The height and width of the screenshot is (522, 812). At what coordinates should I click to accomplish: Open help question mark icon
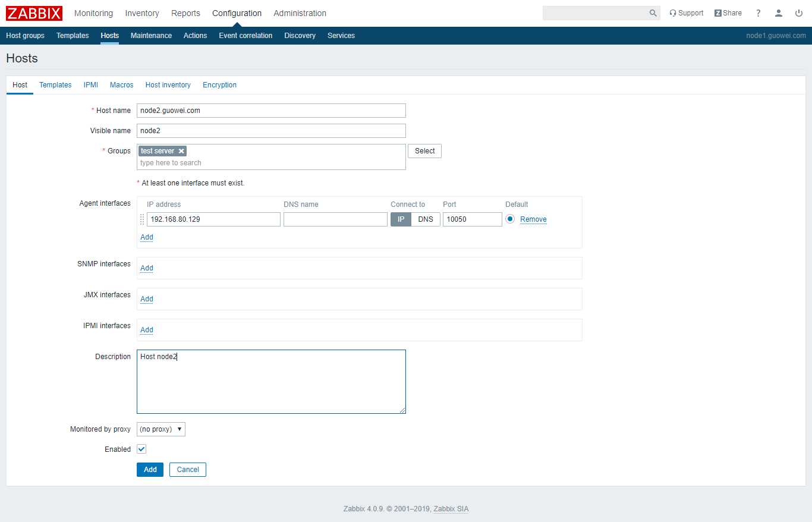759,13
